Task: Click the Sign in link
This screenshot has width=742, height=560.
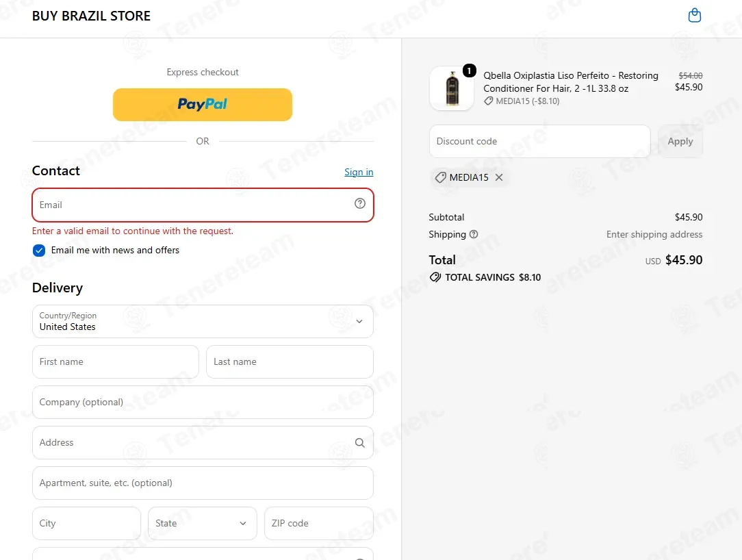Action: (x=359, y=172)
